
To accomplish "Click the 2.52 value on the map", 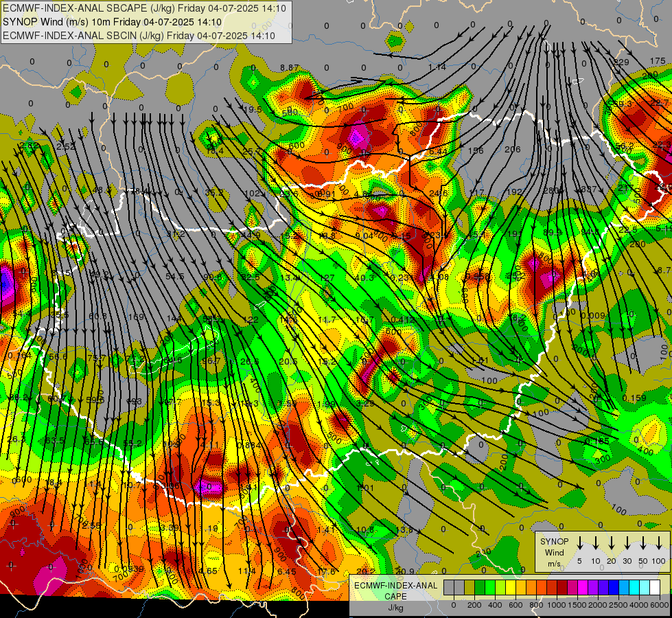I will 66,146.
